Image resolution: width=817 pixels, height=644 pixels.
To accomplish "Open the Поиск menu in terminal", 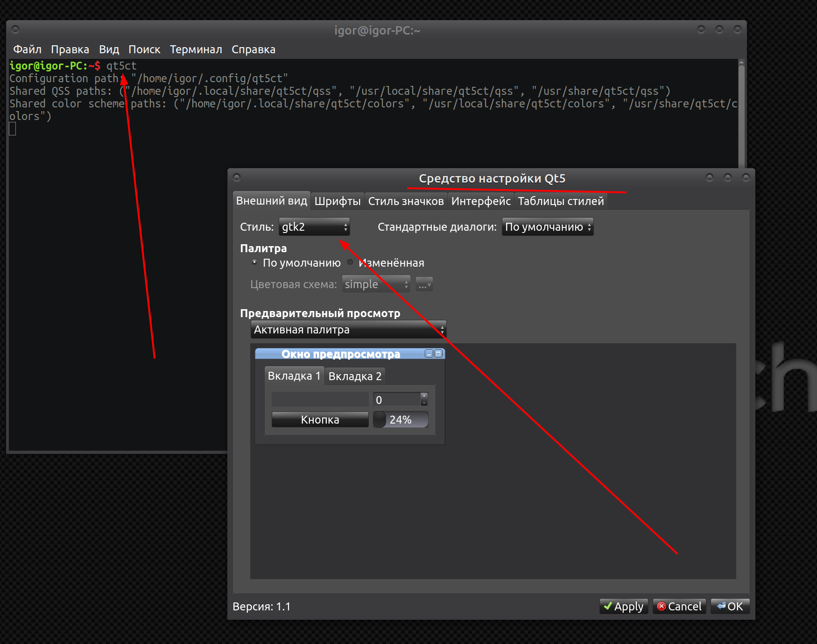I will (144, 50).
